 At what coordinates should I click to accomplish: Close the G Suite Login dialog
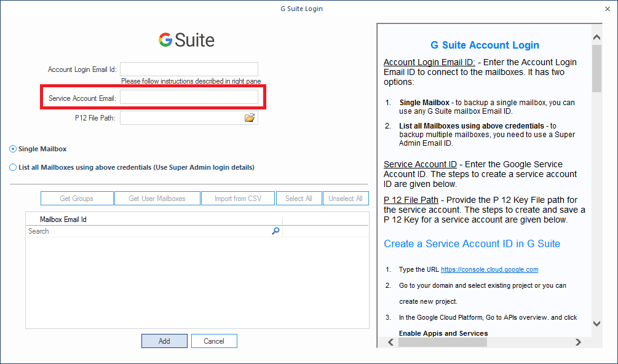tap(608, 9)
